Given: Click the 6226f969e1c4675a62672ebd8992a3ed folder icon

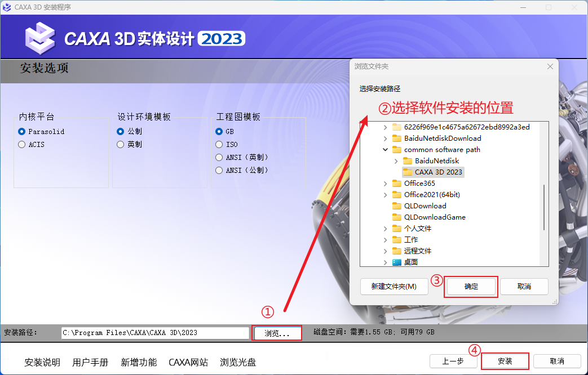Looking at the screenshot, I should pyautogui.click(x=397, y=127).
